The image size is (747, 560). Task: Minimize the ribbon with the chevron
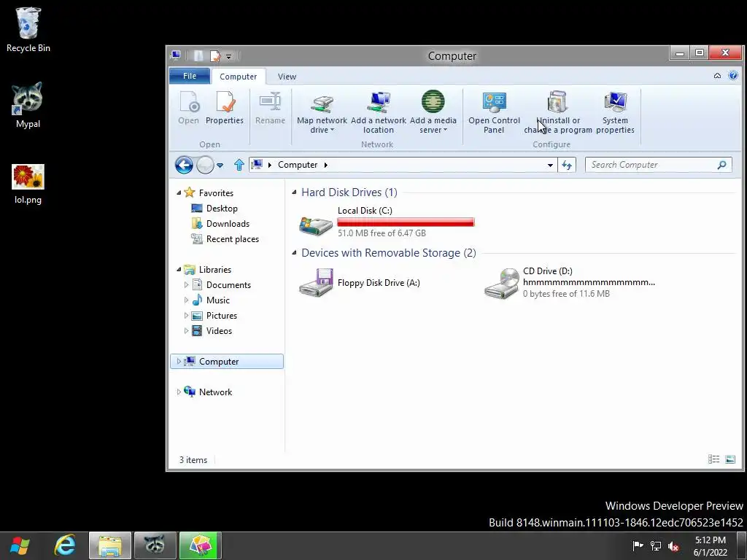tap(717, 76)
